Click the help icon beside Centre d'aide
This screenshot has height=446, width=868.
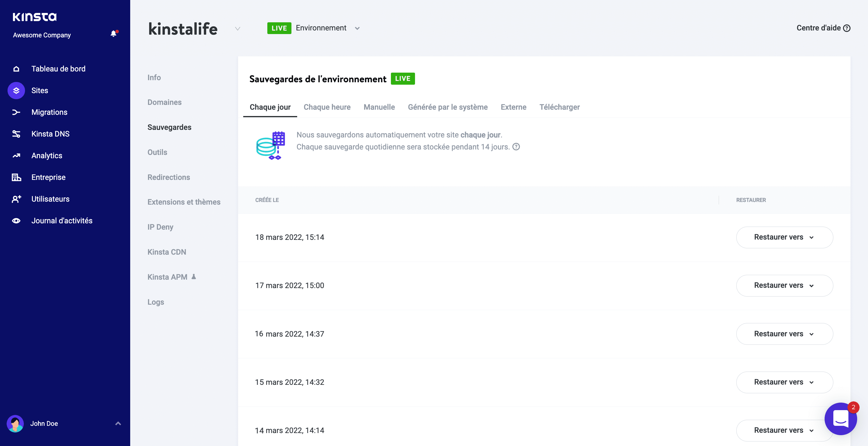847,28
